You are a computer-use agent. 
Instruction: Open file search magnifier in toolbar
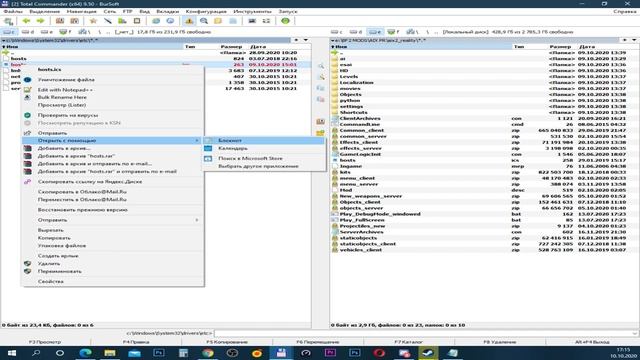(x=204, y=21)
